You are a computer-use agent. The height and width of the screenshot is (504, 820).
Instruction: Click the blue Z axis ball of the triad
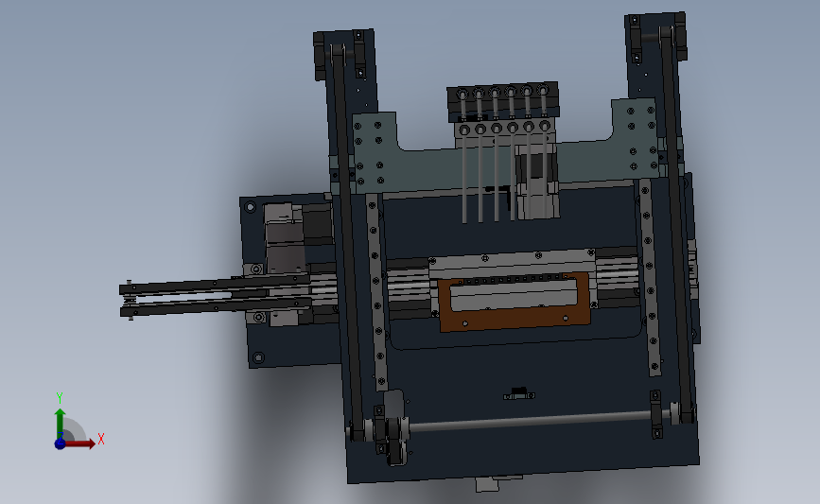[61, 443]
